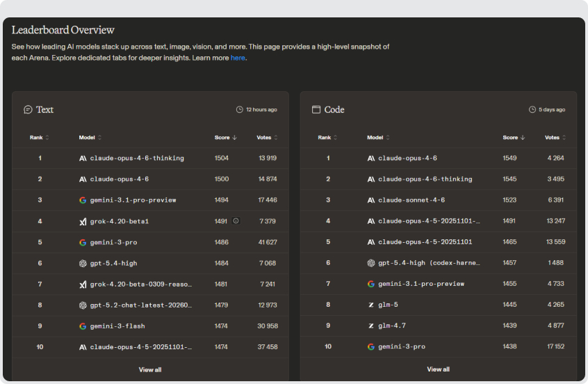Select gpt-5.4-high (codex-harne… model name

(x=429, y=263)
